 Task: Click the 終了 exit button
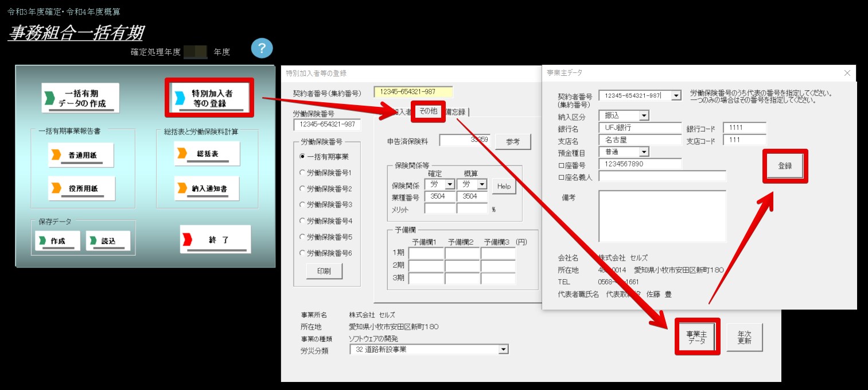coord(215,240)
